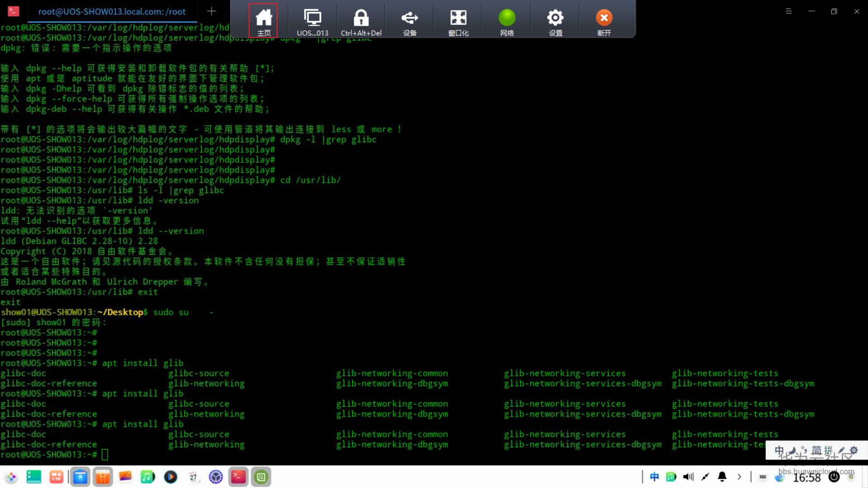Open the USB devices (设备) menu
This screenshot has width=868, height=488.
pyautogui.click(x=410, y=20)
